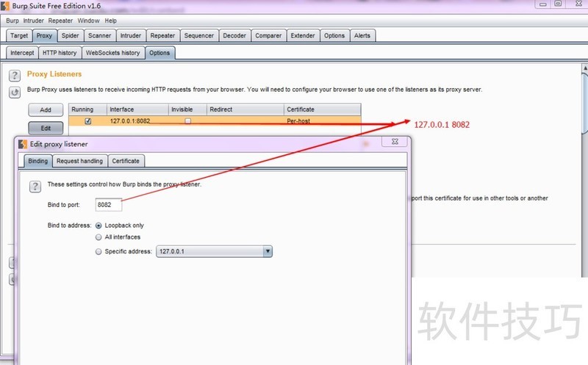The width and height of the screenshot is (588, 365).
Task: Switch to the Decoder tab
Action: [234, 35]
